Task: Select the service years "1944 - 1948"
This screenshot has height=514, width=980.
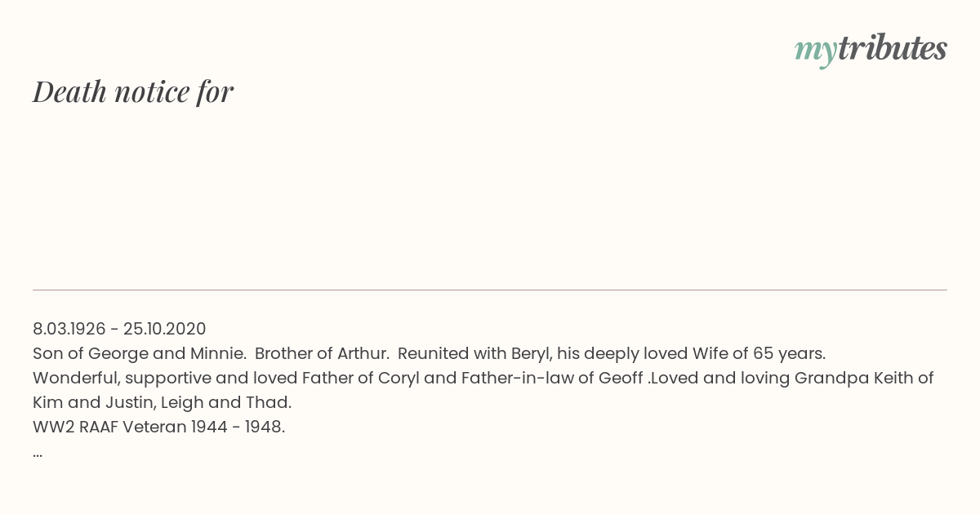Action: [x=238, y=427]
